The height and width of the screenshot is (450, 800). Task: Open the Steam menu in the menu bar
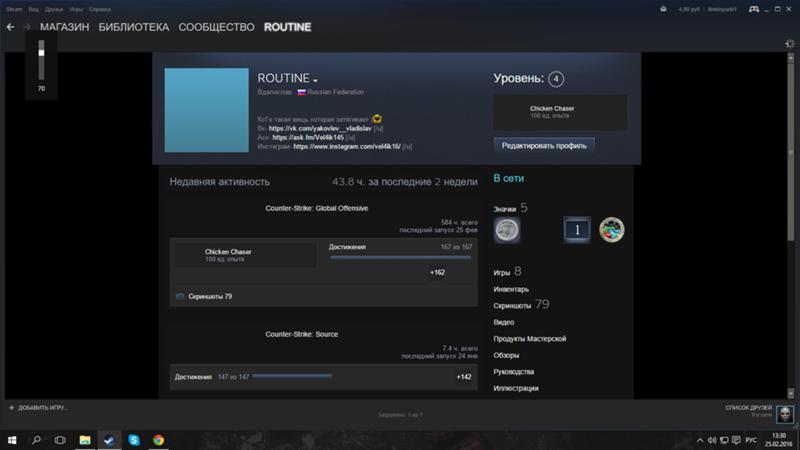click(x=14, y=9)
